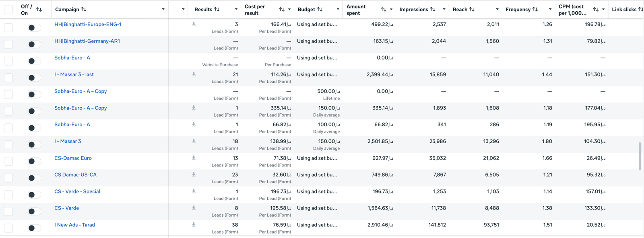Toggle HH|Binghatti-Germany-AR1 campaign switch
This screenshot has height=238, width=644.
34,44
